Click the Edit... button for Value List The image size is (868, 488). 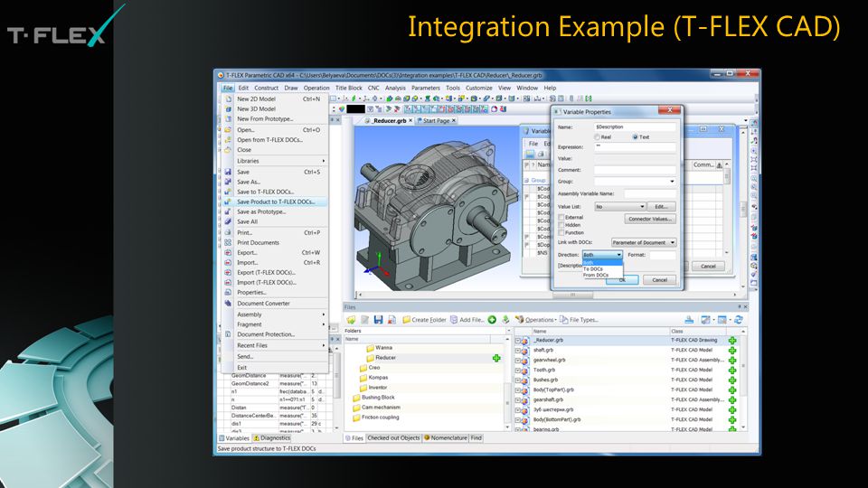662,206
